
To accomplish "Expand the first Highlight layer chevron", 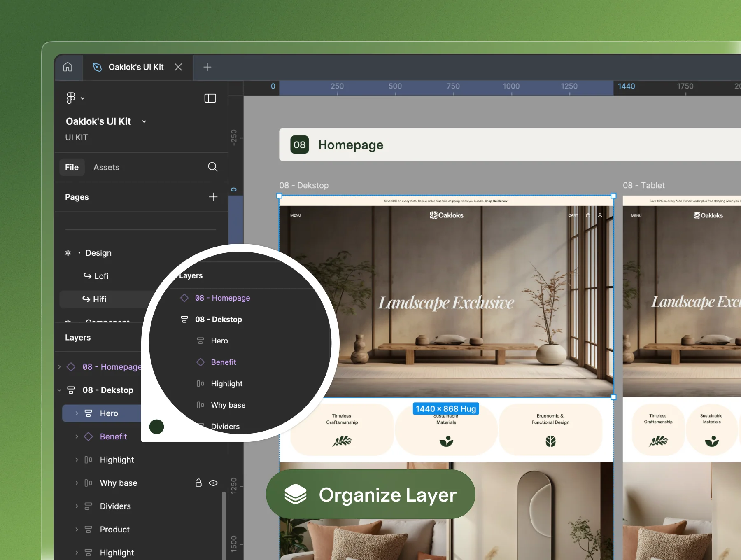I will pos(77,460).
